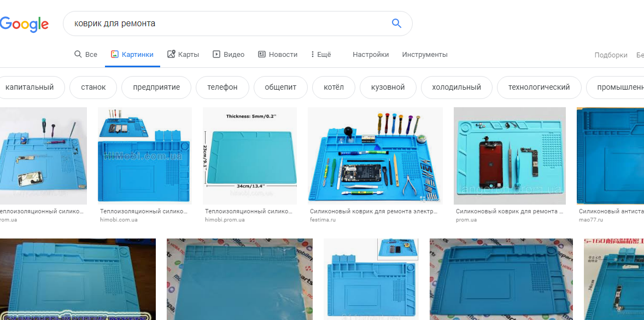Image resolution: width=644 pixels, height=320 pixels.
Task: Click the three-dot icon beside Ещё
Action: (313, 54)
